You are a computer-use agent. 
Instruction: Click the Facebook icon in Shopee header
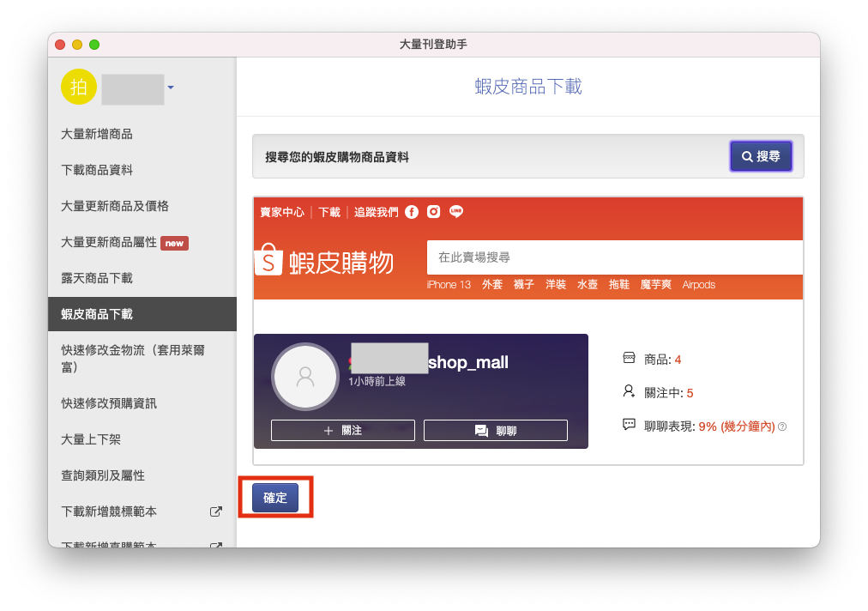click(x=412, y=212)
